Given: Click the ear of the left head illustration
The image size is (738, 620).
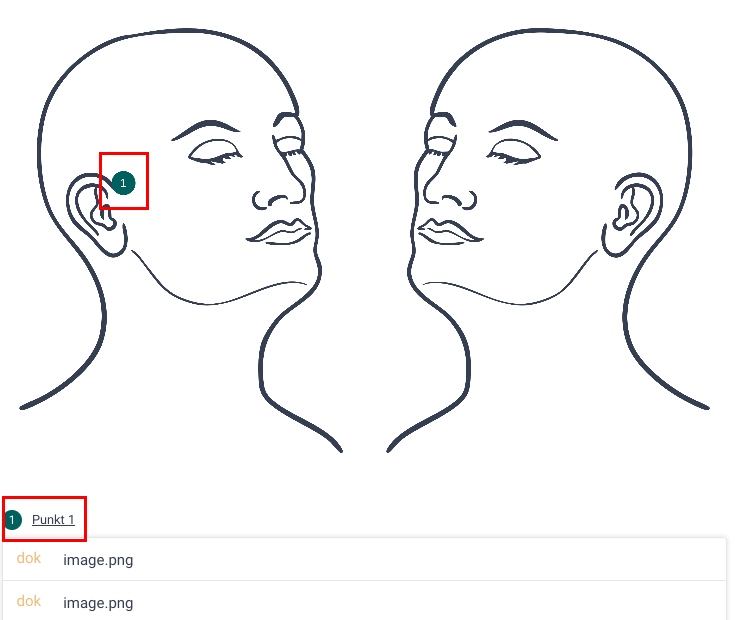Looking at the screenshot, I should pyautogui.click(x=96, y=214).
